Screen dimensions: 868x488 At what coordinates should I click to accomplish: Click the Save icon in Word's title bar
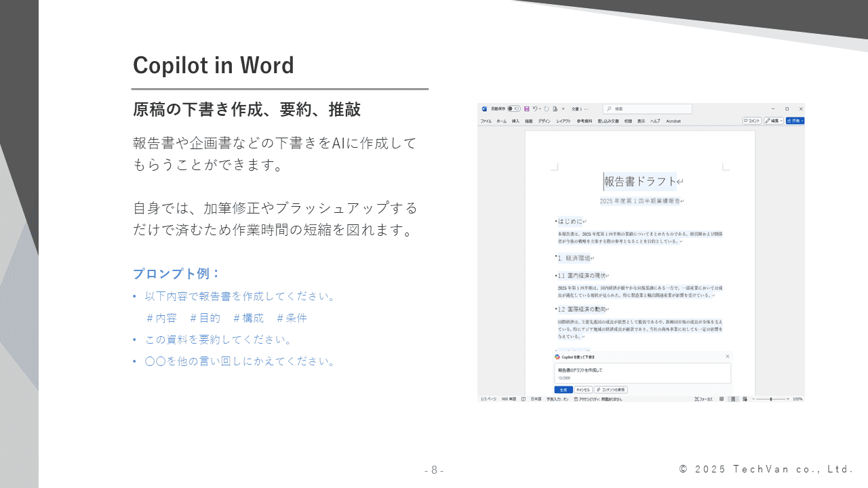point(527,108)
